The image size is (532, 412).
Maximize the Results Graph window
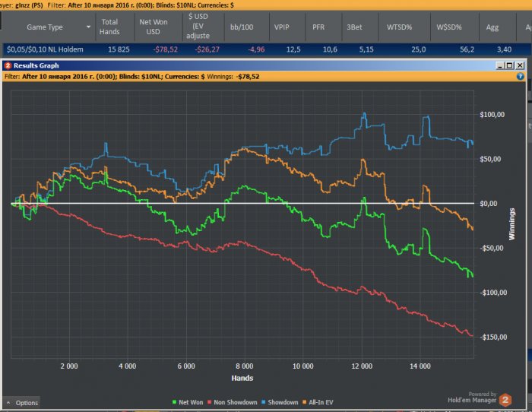pyautogui.click(x=509, y=65)
